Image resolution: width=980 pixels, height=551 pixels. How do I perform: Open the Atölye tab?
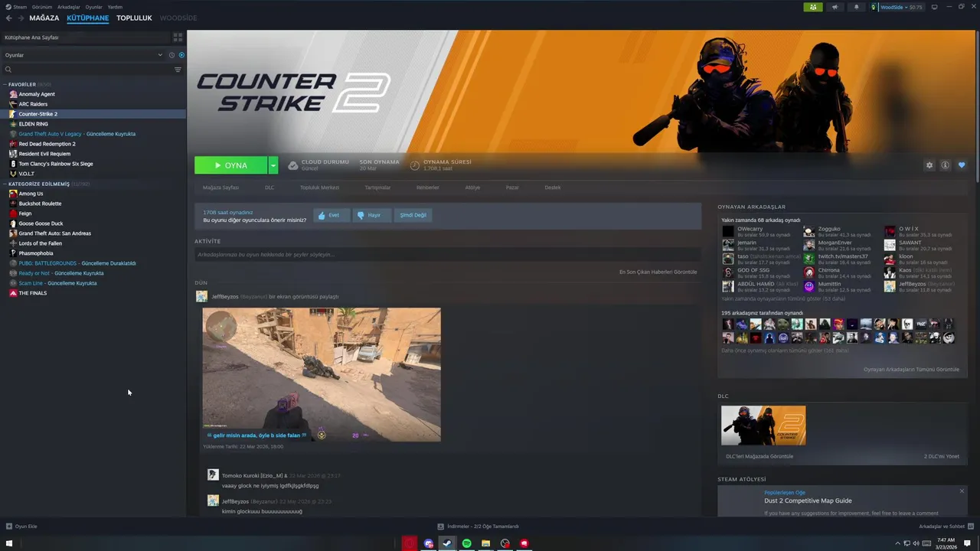(x=472, y=187)
